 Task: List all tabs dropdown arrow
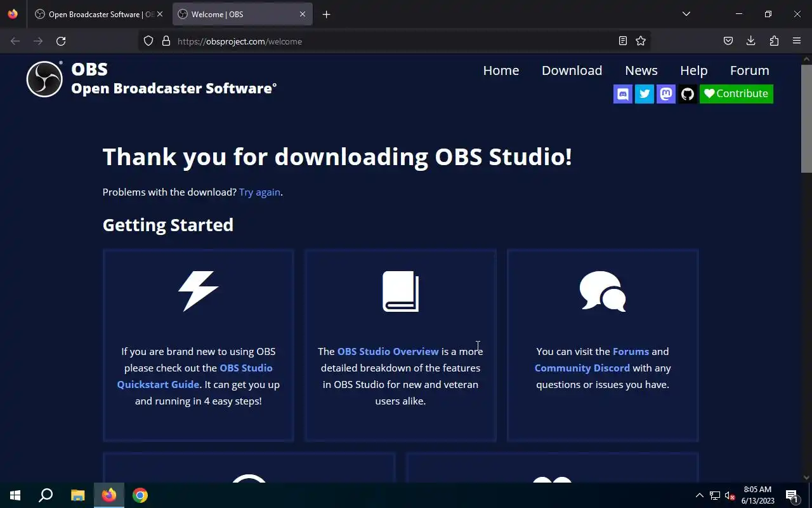[686, 14]
